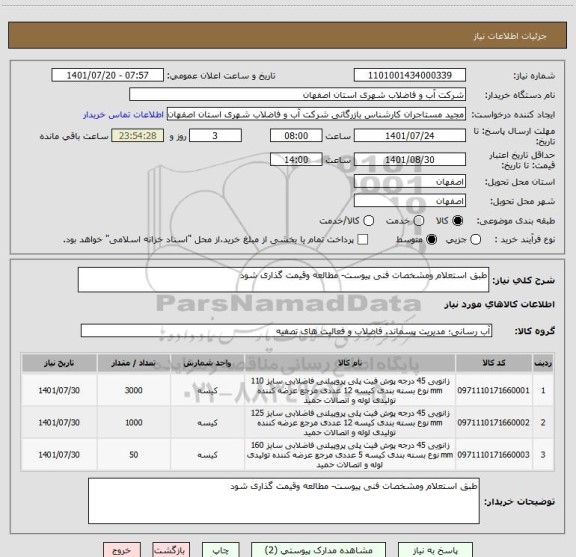Click the نام کالا column header
The width and height of the screenshot is (576, 557).
pyautogui.click(x=350, y=363)
